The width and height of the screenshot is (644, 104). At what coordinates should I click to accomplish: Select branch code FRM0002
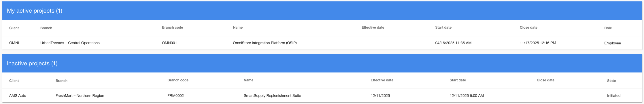[x=175, y=96]
